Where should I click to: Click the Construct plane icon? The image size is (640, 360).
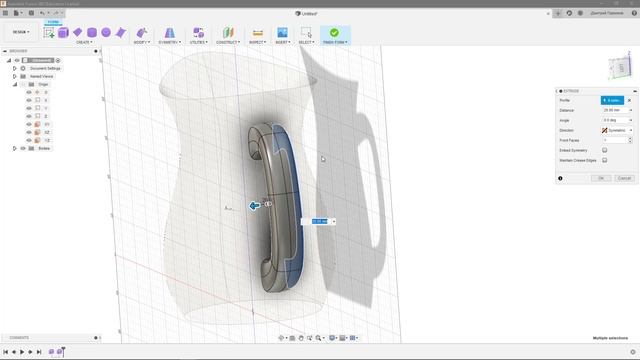pos(228,32)
